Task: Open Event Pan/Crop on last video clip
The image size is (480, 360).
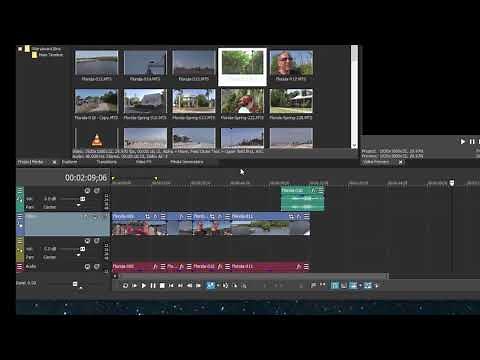Action: pos(291,217)
